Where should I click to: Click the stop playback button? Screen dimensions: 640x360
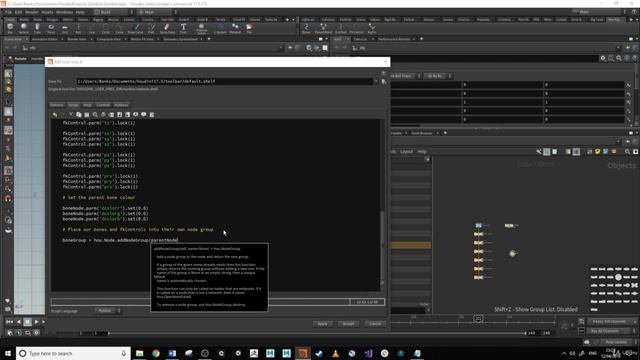pyautogui.click(x=27, y=322)
